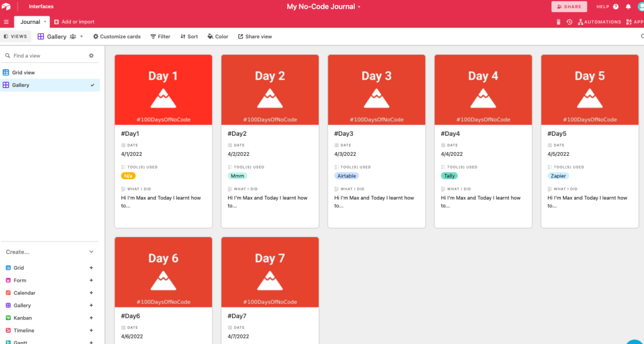This screenshot has width=644, height=344.
Task: Open view settings gear in sidebar
Action: point(91,56)
